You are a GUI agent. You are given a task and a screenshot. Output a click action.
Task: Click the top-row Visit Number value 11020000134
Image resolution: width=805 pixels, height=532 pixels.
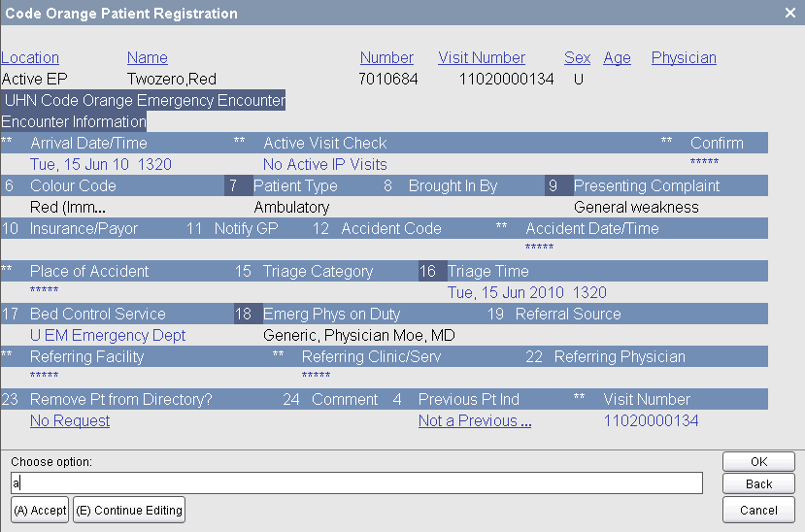[506, 79]
